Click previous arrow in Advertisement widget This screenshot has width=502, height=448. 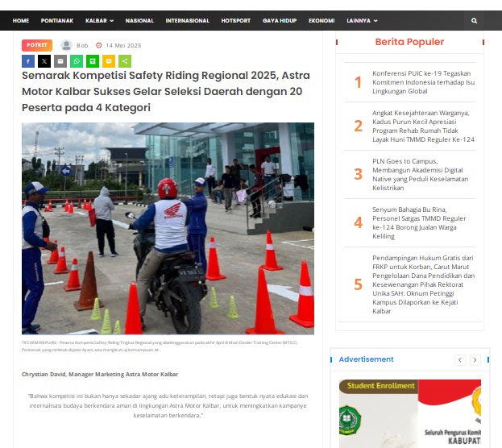coord(460,360)
